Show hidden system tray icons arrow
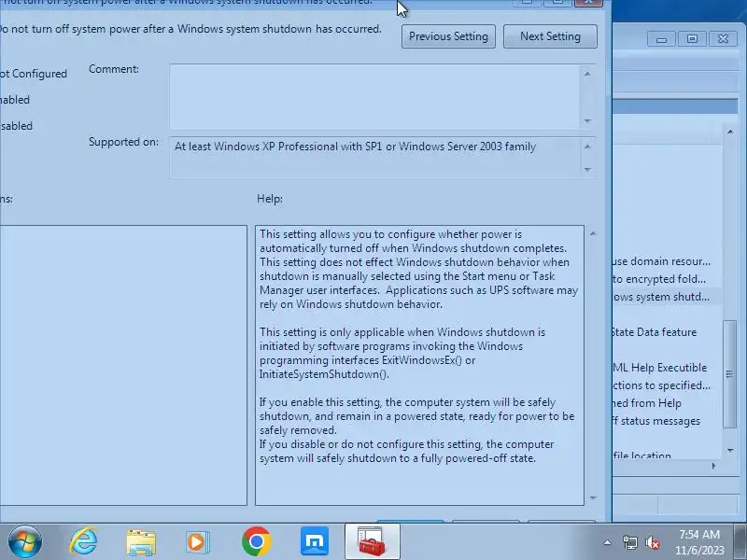Viewport: 747px width, 560px height. 608,542
